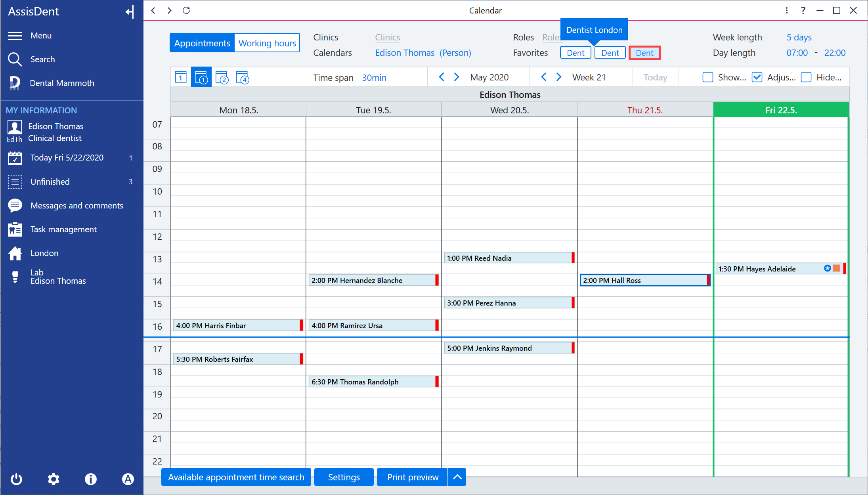Uncheck the Adjus... checkbox

757,77
